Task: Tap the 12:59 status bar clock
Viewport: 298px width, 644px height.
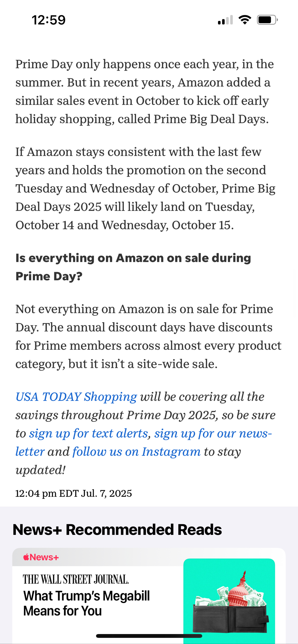Action: (49, 20)
